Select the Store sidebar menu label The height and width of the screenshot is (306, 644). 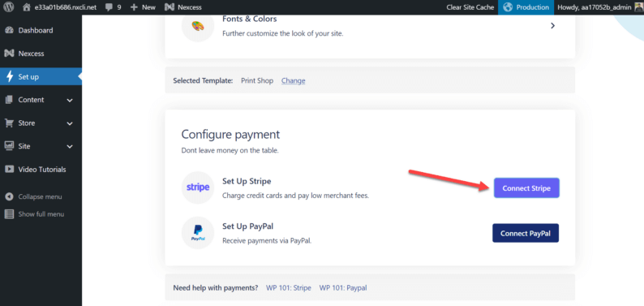tap(27, 123)
